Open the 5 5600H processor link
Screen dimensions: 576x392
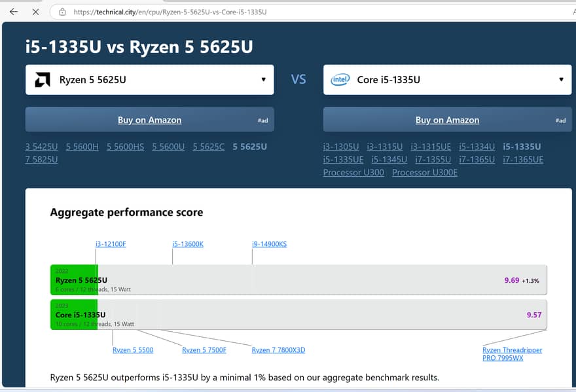point(82,147)
